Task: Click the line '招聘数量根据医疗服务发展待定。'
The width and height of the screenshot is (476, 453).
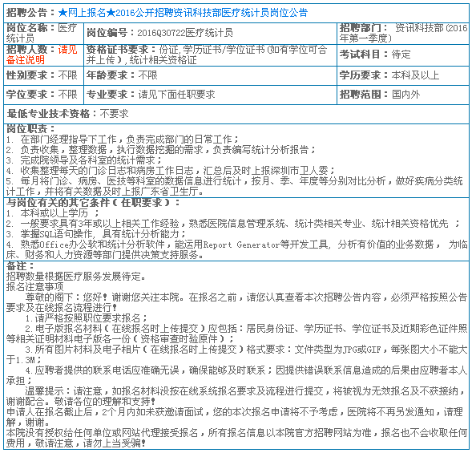Action: [76, 277]
